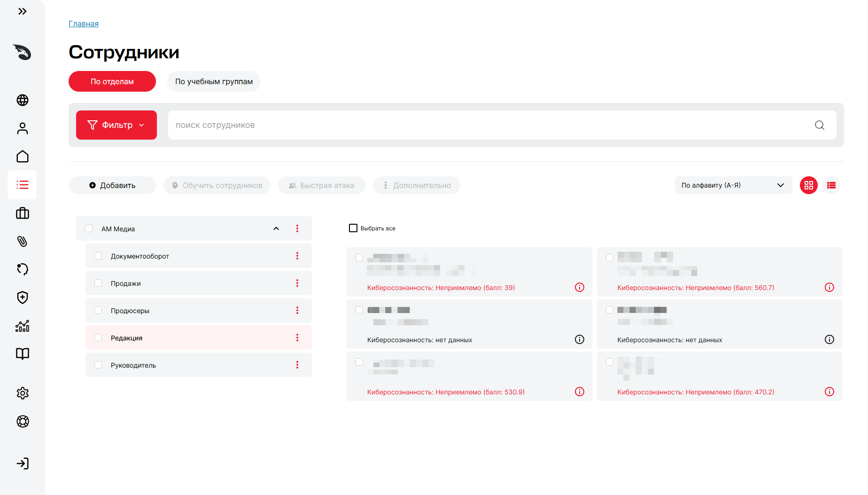Screen dimensions: 868x495
Task: Show info for right нет данных employee card
Action: click(x=829, y=339)
